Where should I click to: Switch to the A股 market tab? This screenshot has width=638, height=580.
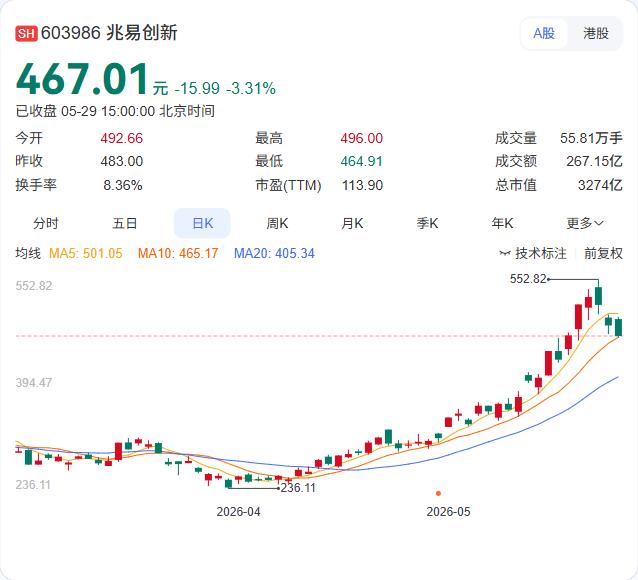(x=544, y=33)
